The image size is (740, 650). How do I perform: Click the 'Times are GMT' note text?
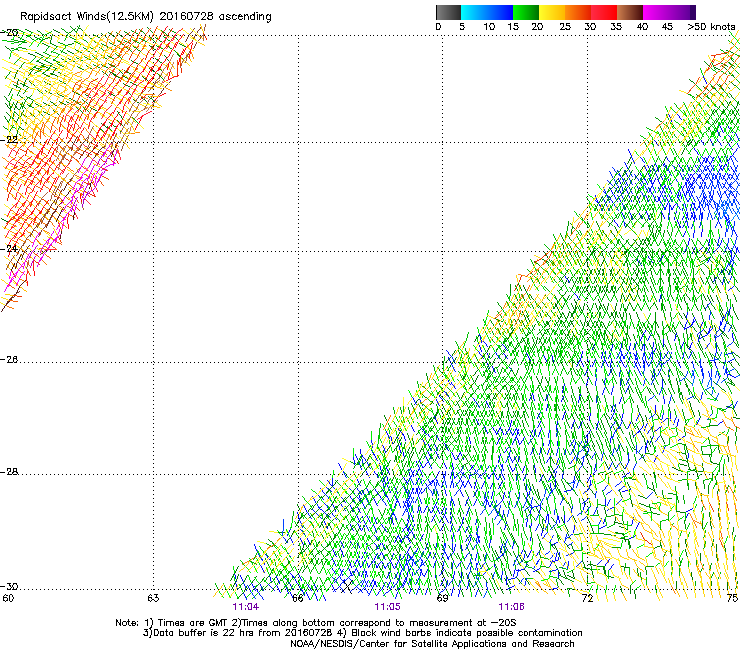pyautogui.click(x=193, y=623)
